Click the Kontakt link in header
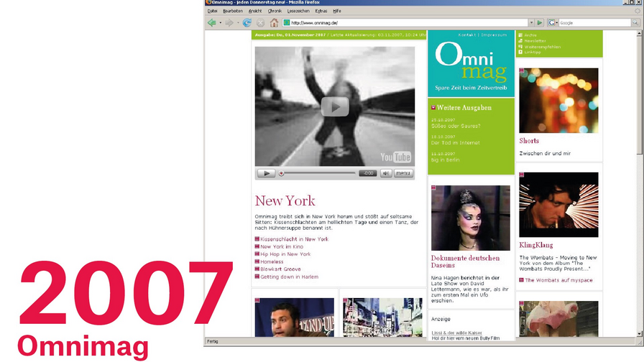644x362 pixels. [467, 35]
